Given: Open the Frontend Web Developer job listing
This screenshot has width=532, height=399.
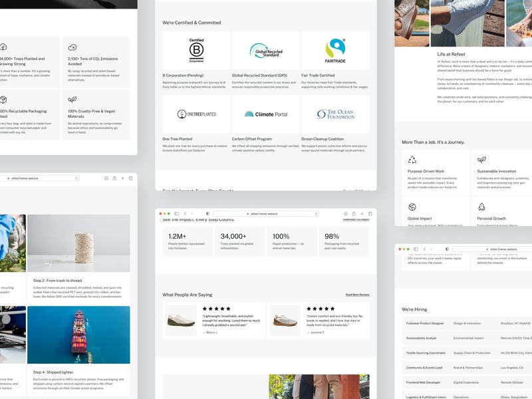Looking at the screenshot, I should 467,382.
